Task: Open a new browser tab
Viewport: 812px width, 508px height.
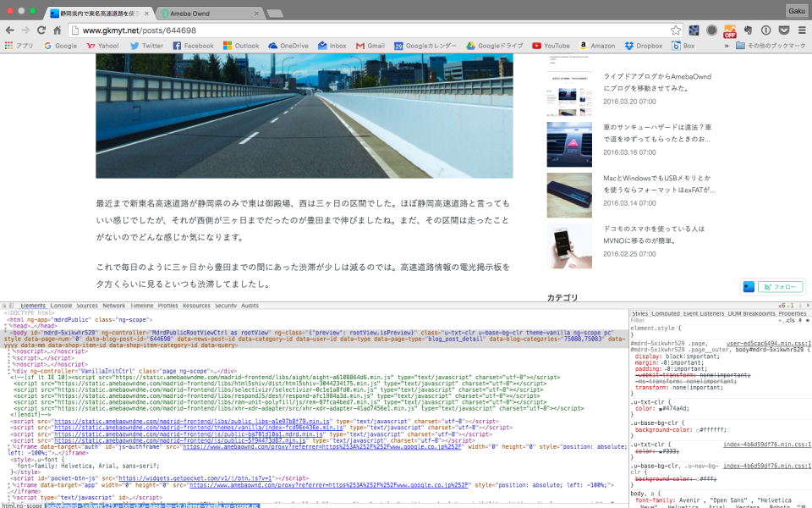Action: tap(275, 14)
